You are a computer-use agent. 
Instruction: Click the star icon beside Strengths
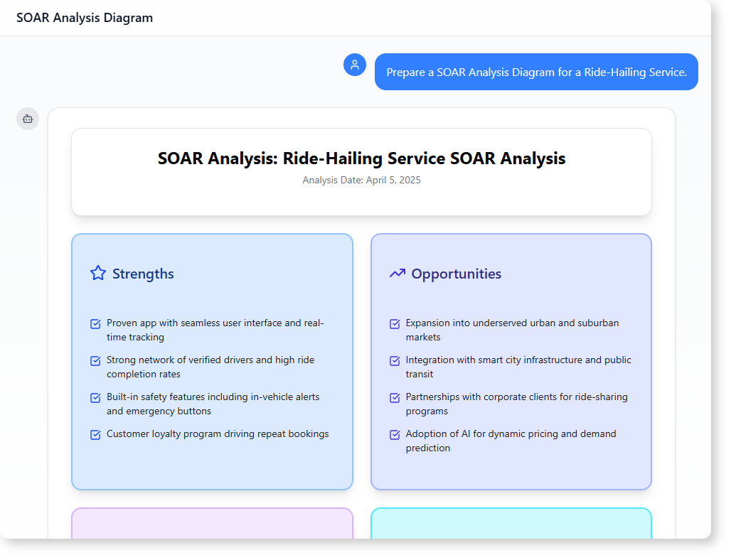coord(98,273)
